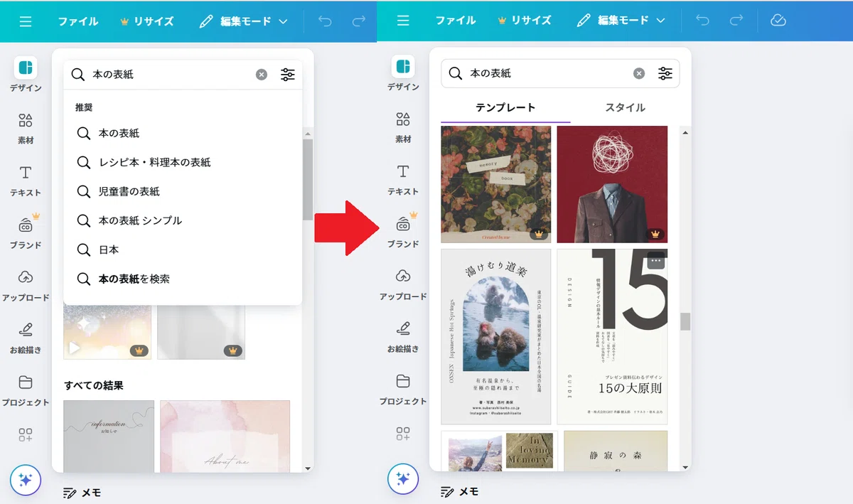Image resolution: width=853 pixels, height=504 pixels.
Task: Click undo arrow in right window
Action: point(702,21)
